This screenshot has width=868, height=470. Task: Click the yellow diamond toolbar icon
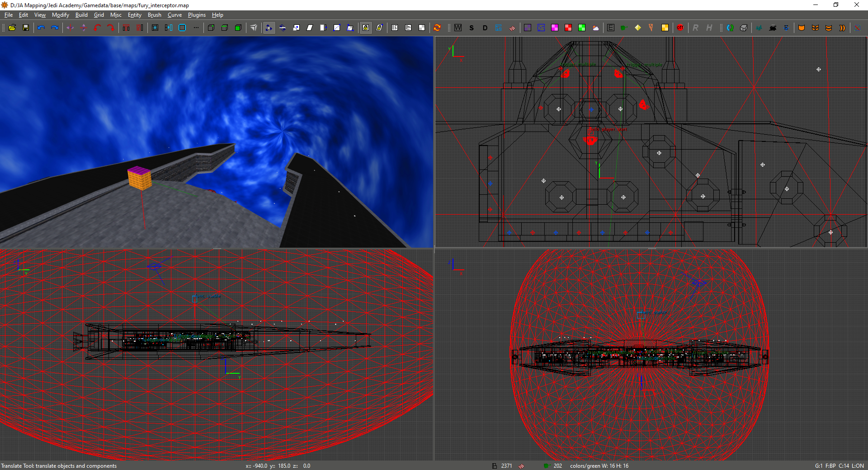pyautogui.click(x=637, y=28)
